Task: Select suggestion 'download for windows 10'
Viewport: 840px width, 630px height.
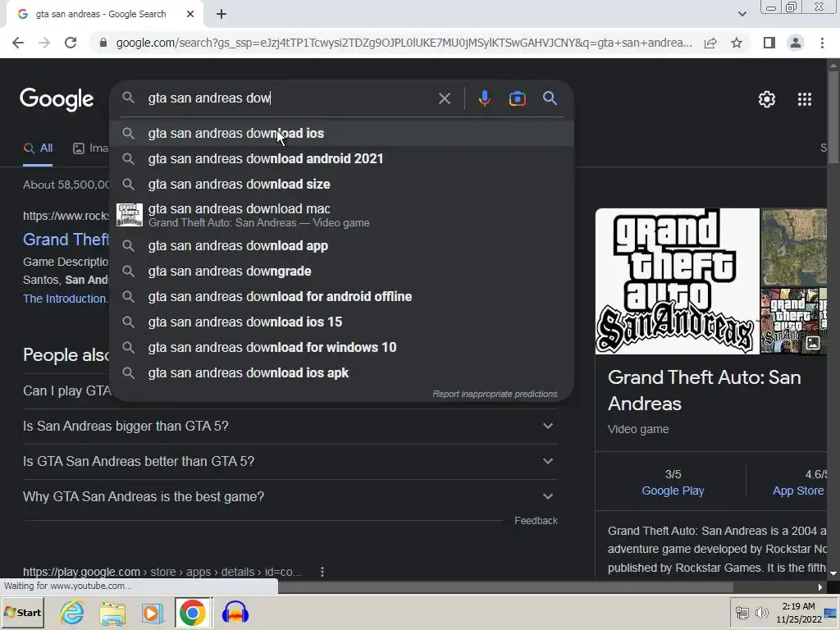Action: coord(342,348)
